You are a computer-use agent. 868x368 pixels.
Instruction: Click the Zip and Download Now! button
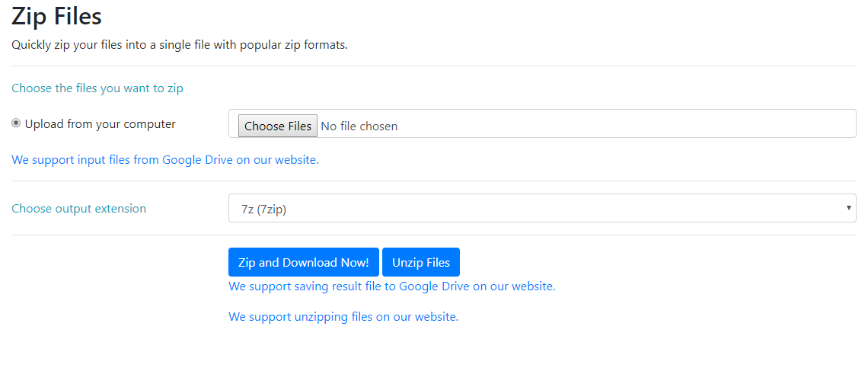click(303, 262)
